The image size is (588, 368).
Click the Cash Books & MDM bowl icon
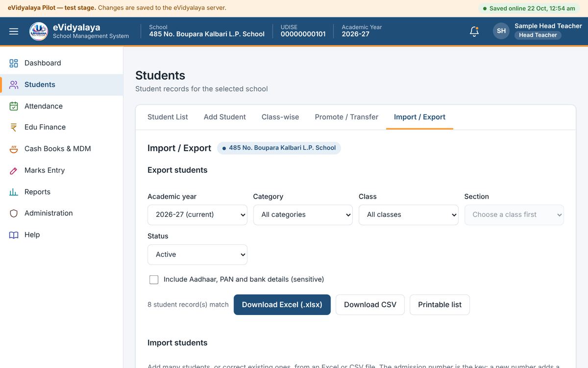click(14, 149)
